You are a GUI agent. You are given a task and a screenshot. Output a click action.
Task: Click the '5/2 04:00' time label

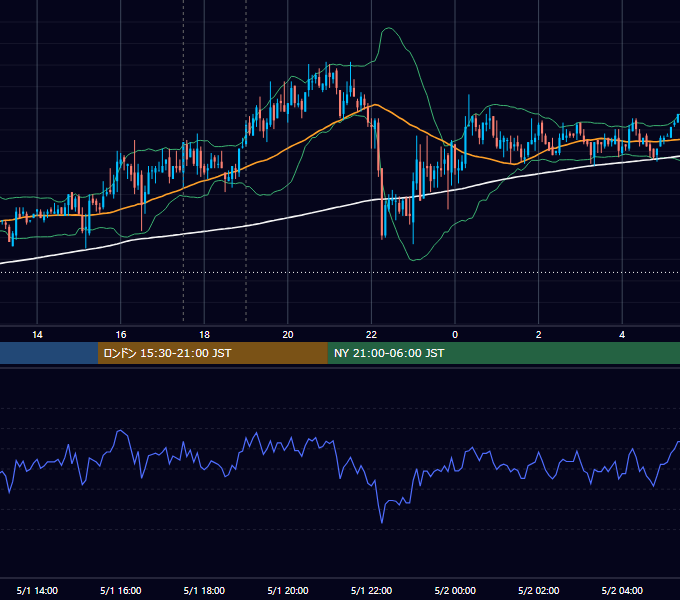click(x=622, y=590)
